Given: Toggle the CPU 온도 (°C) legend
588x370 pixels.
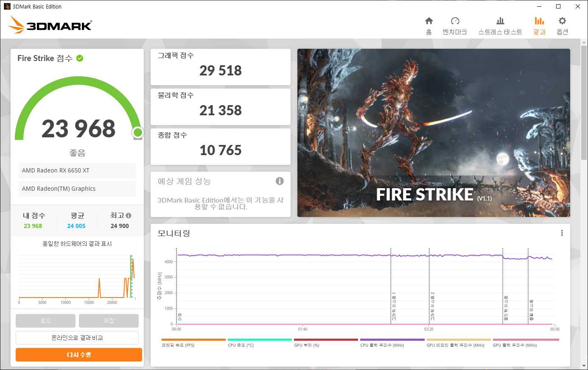Looking at the screenshot, I should pyautogui.click(x=260, y=343).
